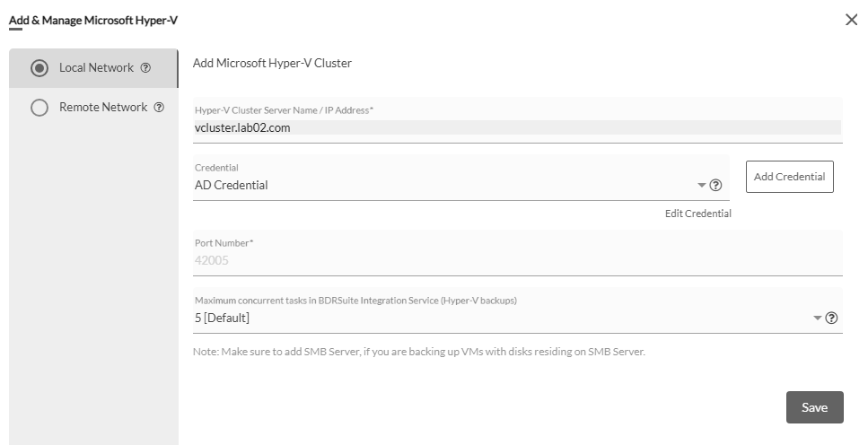Open help icon beside Local Network
Screen dimensions: 868x445
(x=145, y=68)
